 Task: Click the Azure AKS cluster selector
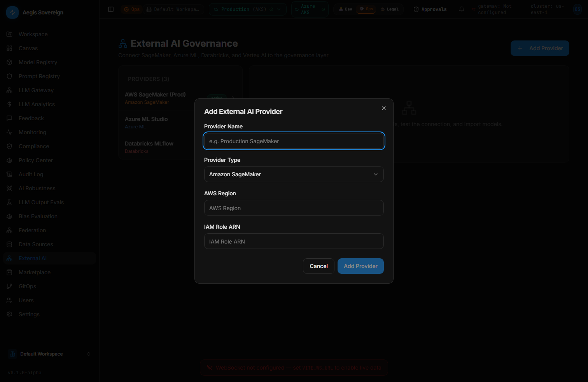click(310, 9)
